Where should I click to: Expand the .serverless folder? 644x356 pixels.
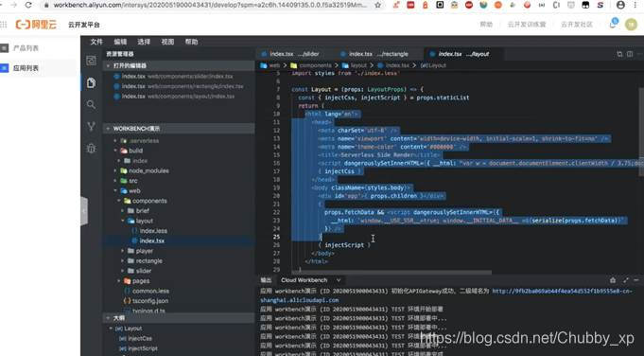click(x=144, y=140)
